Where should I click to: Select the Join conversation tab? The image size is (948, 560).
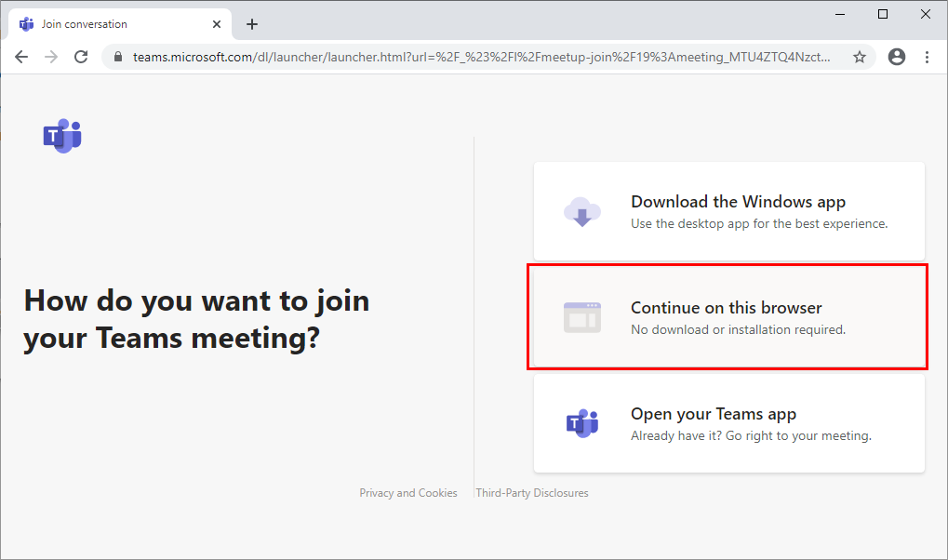120,24
